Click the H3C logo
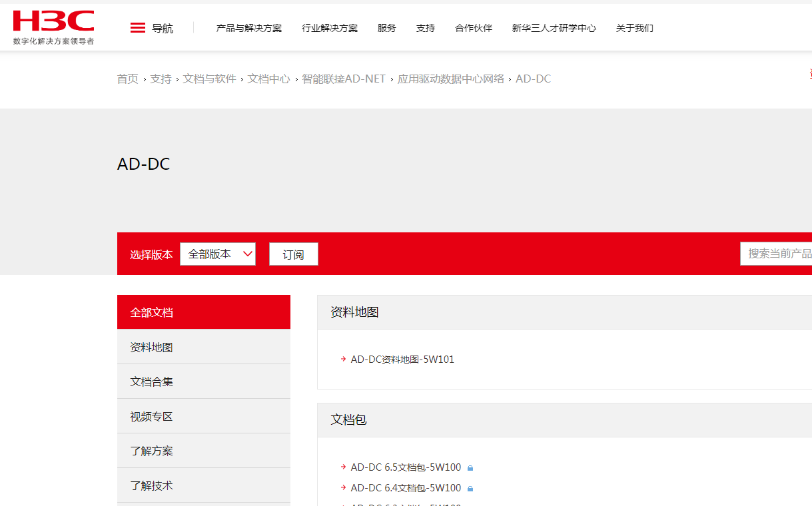This screenshot has height=506, width=812. [x=53, y=21]
